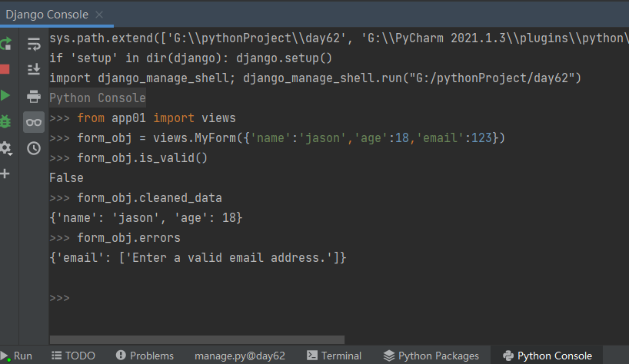This screenshot has width=629, height=364.
Task: Open the manage.py@day62 tool window
Action: click(239, 356)
